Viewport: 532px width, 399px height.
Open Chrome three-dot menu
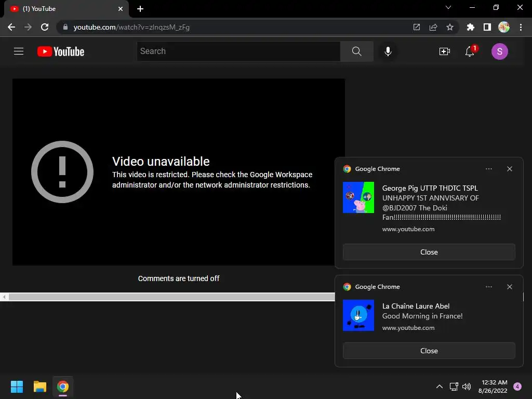521,27
